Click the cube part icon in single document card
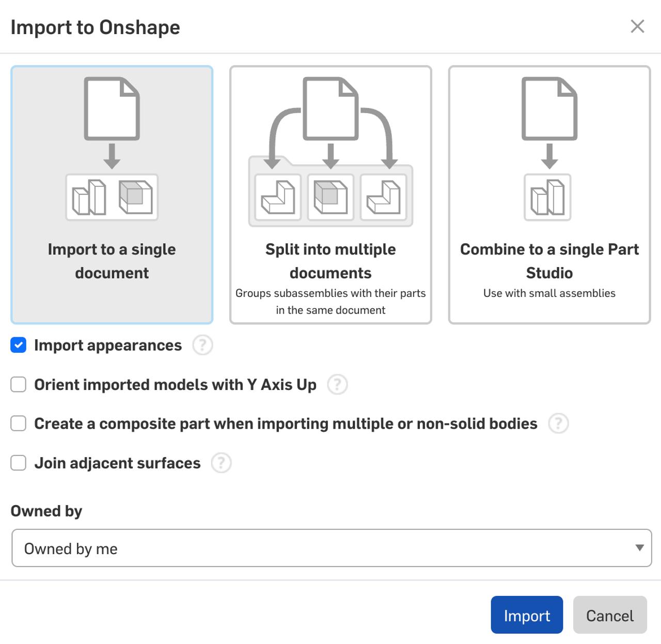The width and height of the screenshot is (661, 644). tap(134, 197)
